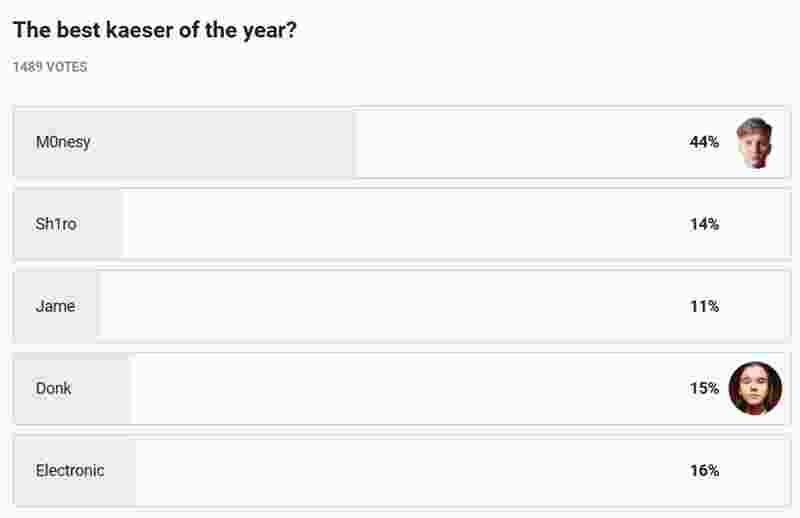
Task: Select Sh1ro as the poll answer
Action: [x=56, y=224]
